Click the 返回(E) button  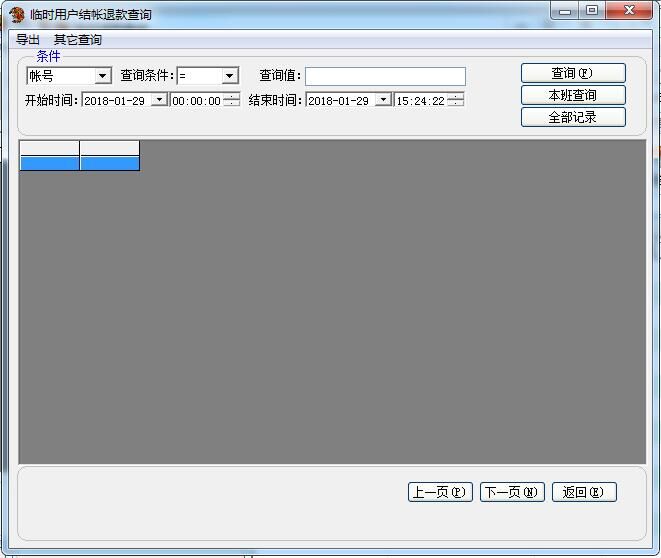[x=584, y=492]
